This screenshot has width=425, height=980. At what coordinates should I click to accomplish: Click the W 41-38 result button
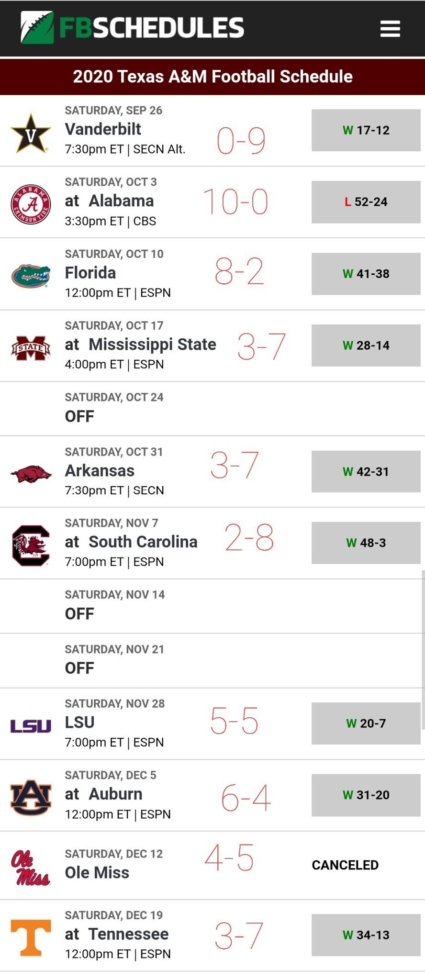(366, 274)
